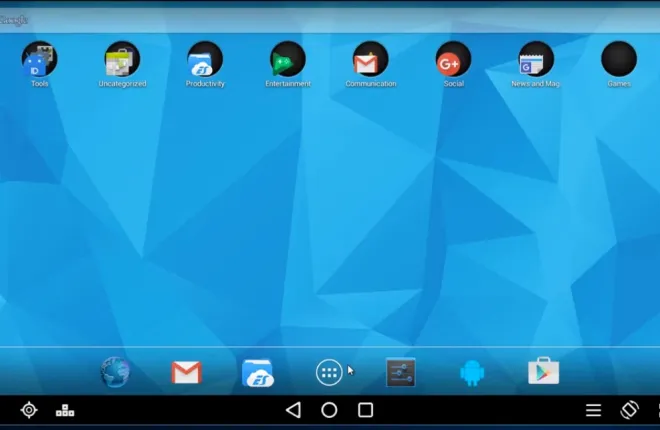The width and height of the screenshot is (660, 430).
Task: Click the location target icon
Action: (x=29, y=410)
